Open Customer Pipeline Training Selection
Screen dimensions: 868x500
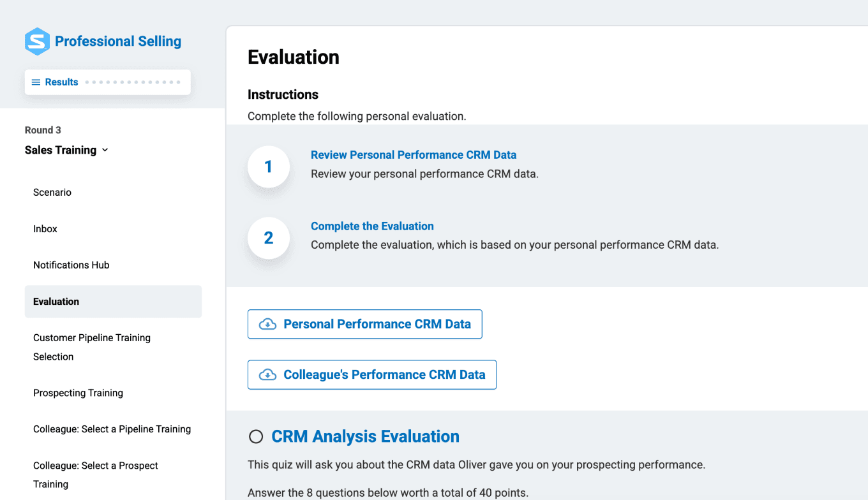click(x=92, y=347)
